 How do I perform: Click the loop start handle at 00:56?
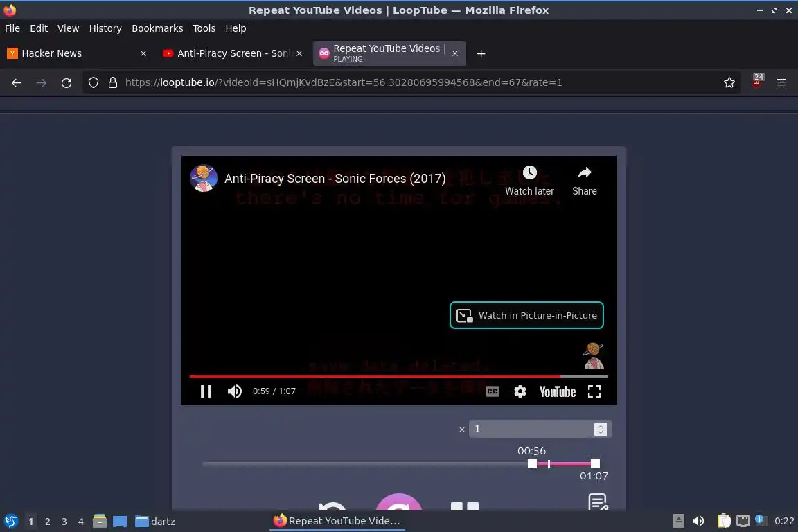[x=532, y=464]
